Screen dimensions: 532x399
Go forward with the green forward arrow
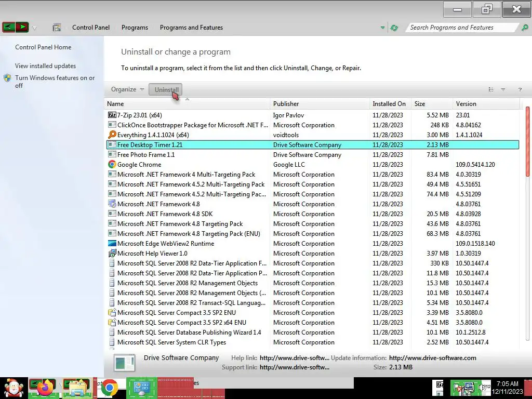click(22, 27)
